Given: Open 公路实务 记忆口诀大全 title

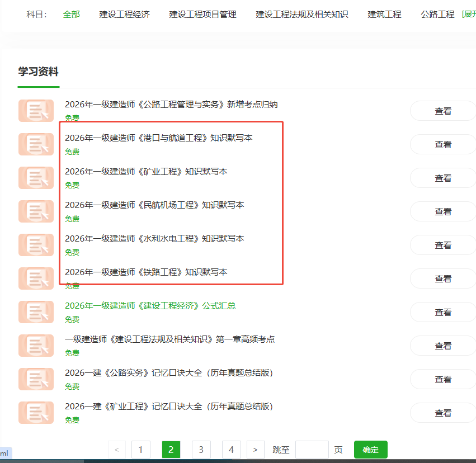Looking at the screenshot, I should click(x=169, y=373).
